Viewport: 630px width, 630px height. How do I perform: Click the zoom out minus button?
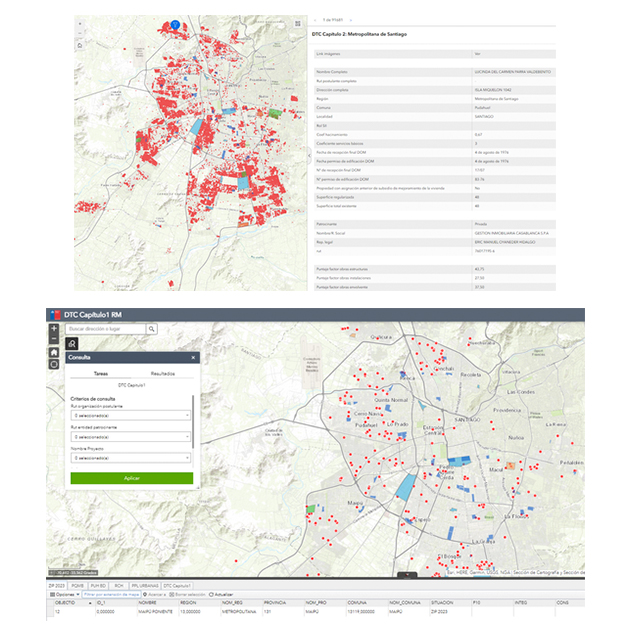pyautogui.click(x=54, y=340)
